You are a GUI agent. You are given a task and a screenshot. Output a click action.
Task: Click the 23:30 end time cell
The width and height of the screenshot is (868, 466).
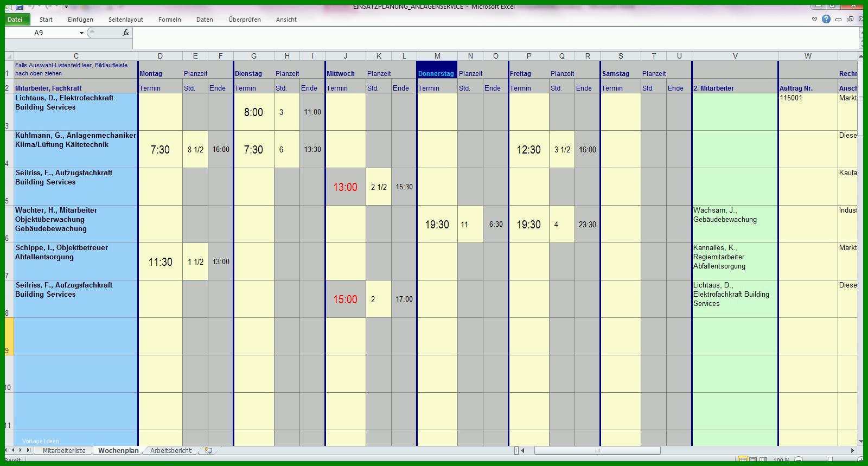tap(588, 224)
